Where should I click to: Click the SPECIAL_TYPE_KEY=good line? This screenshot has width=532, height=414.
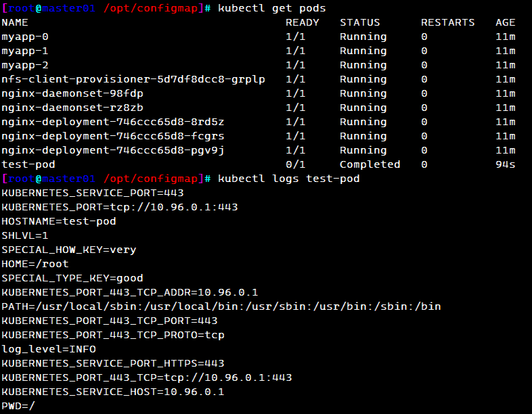(x=72, y=278)
